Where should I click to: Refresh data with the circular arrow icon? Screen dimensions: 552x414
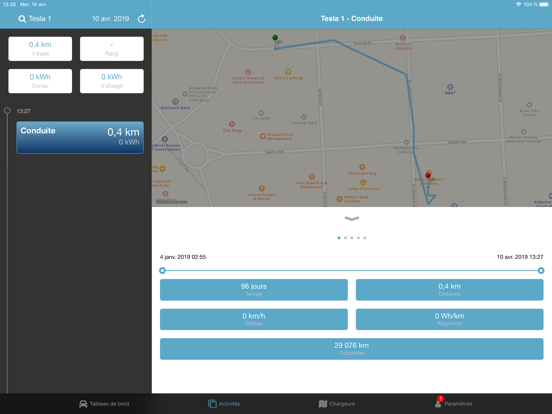[x=142, y=19]
